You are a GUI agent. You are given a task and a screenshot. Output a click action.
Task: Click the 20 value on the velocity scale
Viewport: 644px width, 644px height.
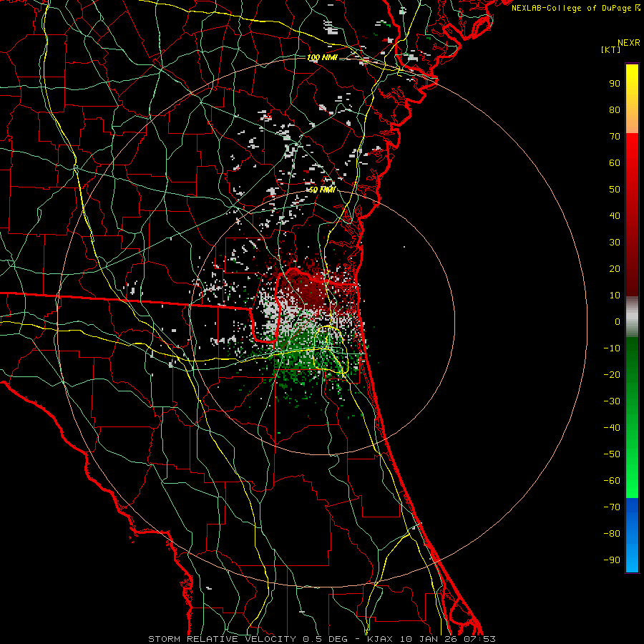(615, 269)
